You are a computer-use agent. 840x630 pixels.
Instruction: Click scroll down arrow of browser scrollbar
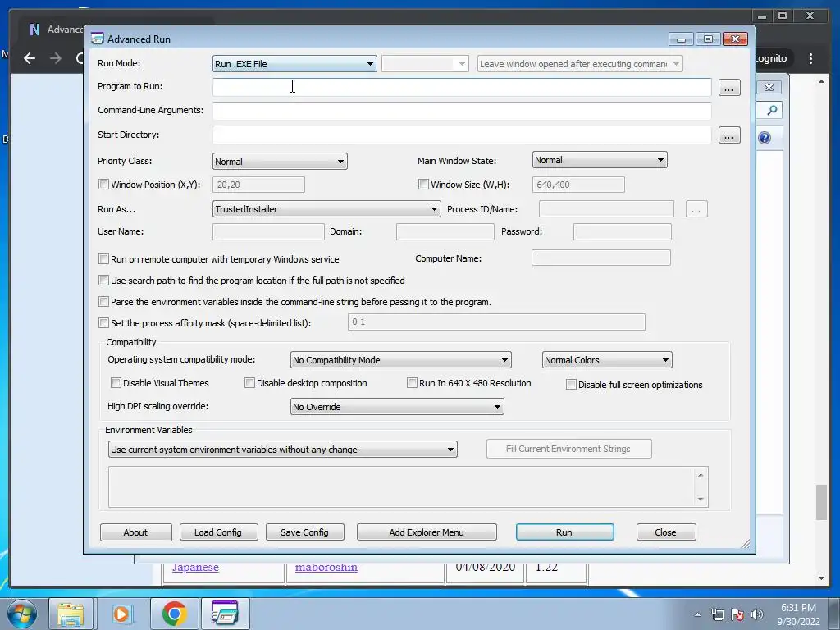(821, 578)
